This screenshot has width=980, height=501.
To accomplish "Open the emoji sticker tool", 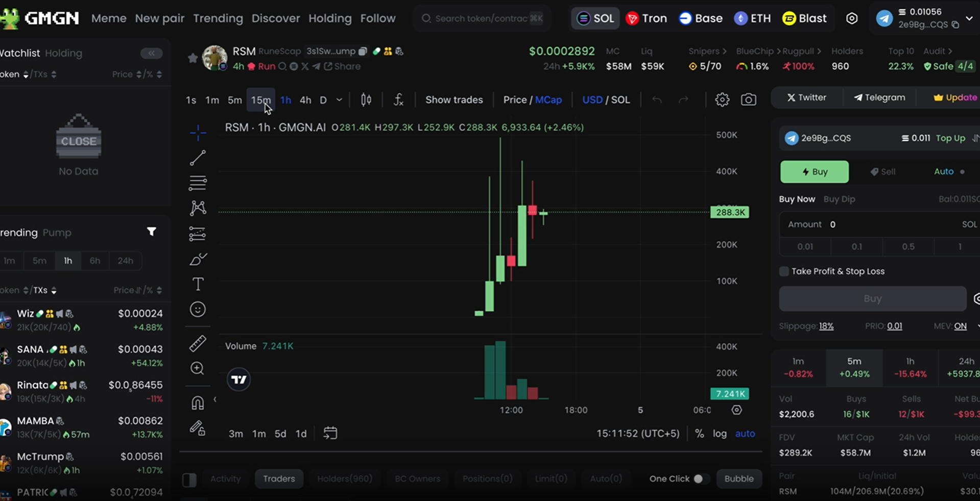I will tap(198, 309).
